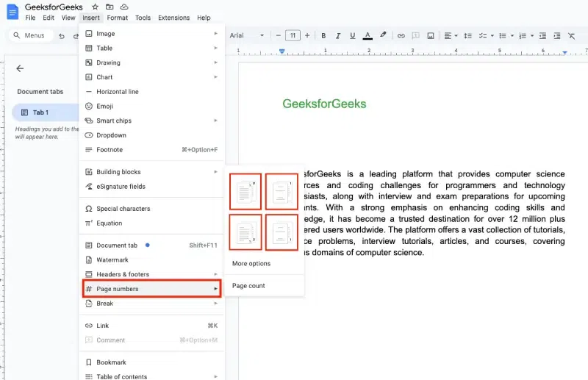Close the open Insert menu
This screenshot has height=380, width=588.
[x=91, y=18]
